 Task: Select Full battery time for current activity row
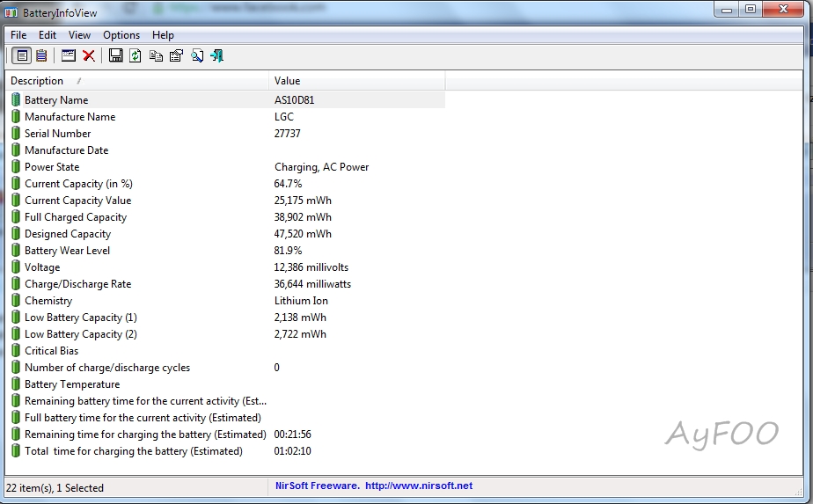(x=225, y=418)
